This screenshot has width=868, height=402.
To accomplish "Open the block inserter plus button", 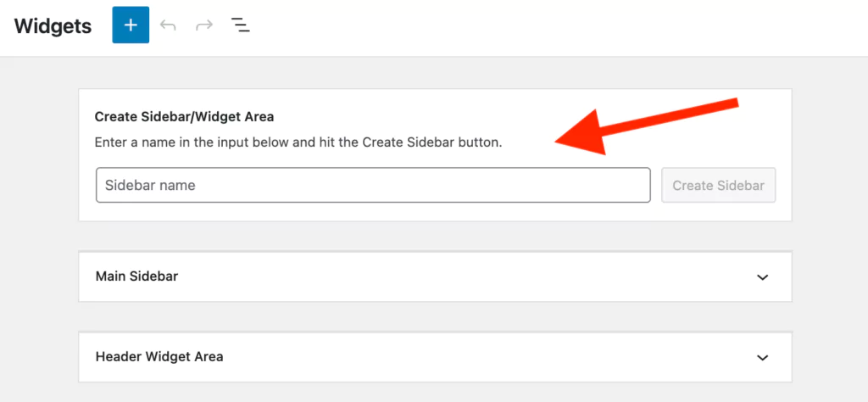I will click(131, 25).
